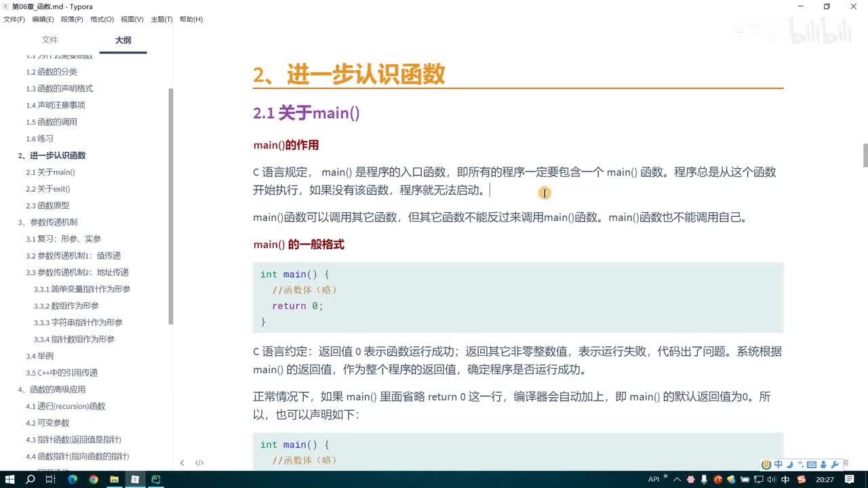Open the 帮助(H) menu

point(191,19)
